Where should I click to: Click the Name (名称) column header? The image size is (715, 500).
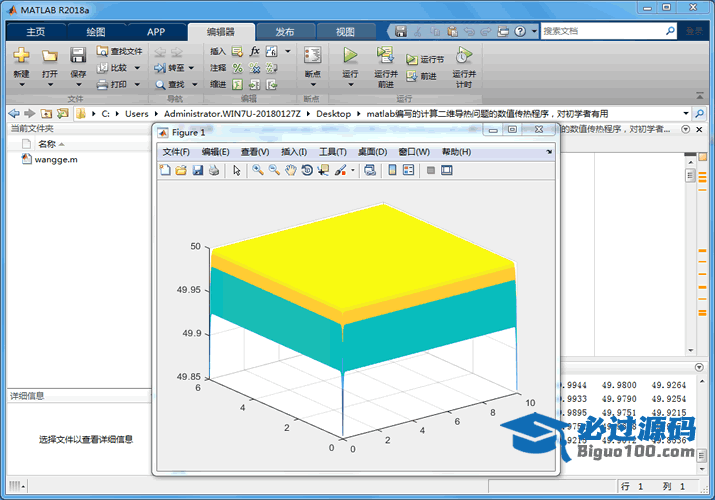click(47, 144)
